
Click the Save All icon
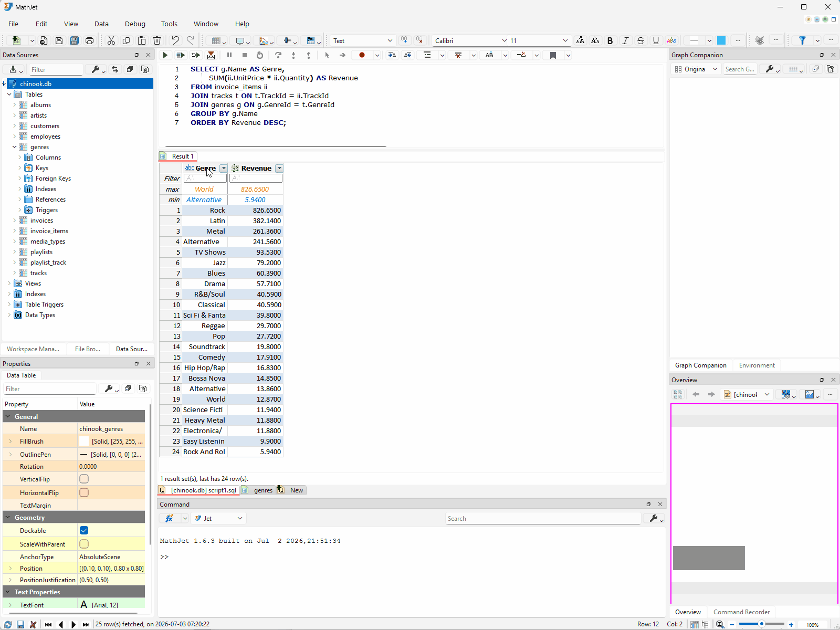point(74,40)
